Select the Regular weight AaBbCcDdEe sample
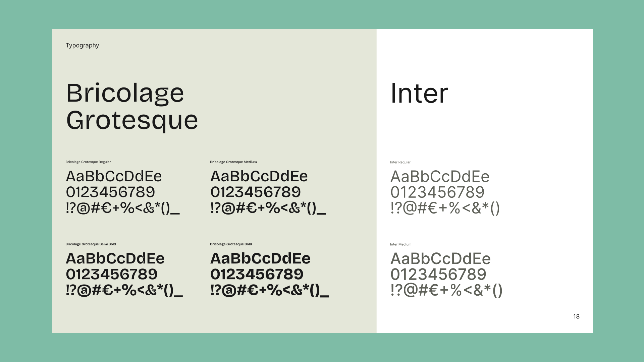 click(x=114, y=176)
